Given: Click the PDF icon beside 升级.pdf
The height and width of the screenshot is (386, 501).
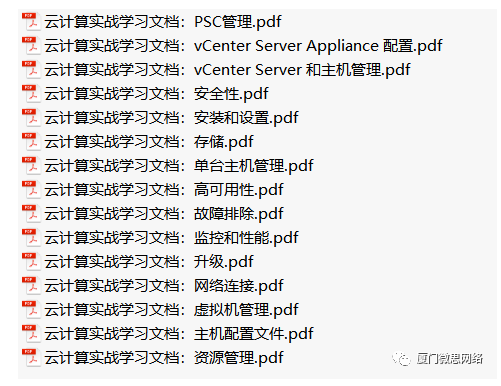Looking at the screenshot, I should [x=31, y=262].
